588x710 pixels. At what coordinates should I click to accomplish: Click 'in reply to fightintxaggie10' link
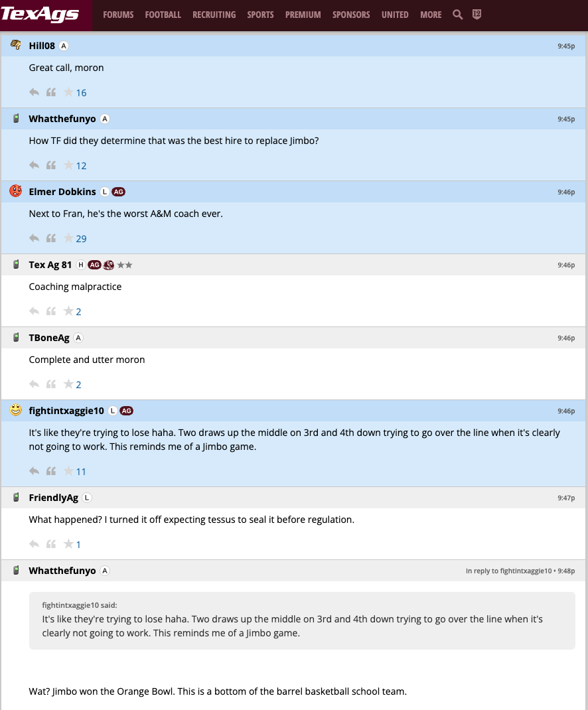click(509, 571)
